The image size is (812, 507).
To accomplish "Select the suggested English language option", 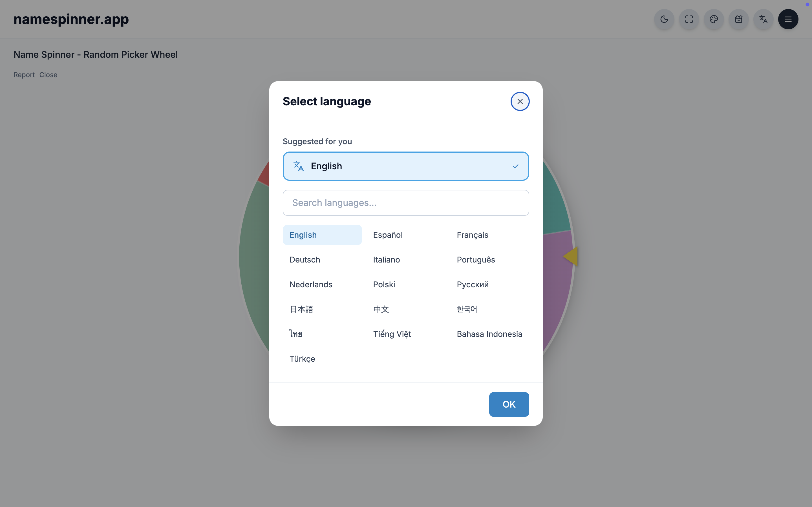I will pyautogui.click(x=406, y=166).
